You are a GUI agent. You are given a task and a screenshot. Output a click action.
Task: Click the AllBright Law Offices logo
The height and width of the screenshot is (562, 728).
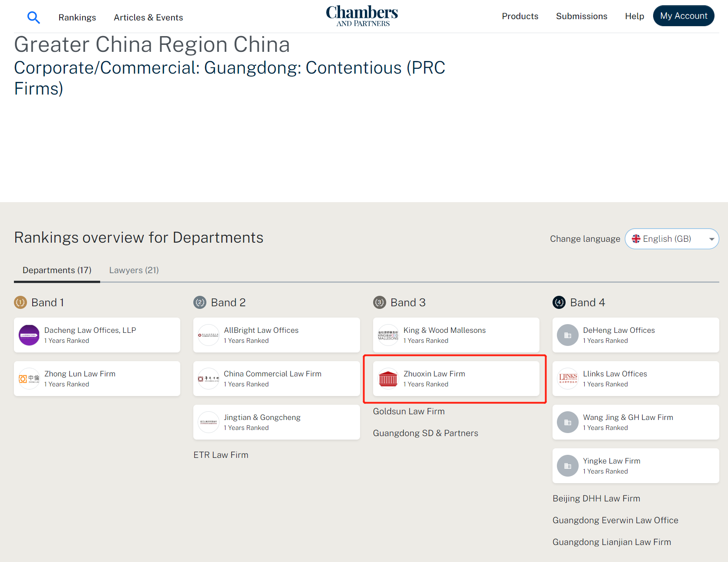click(209, 335)
